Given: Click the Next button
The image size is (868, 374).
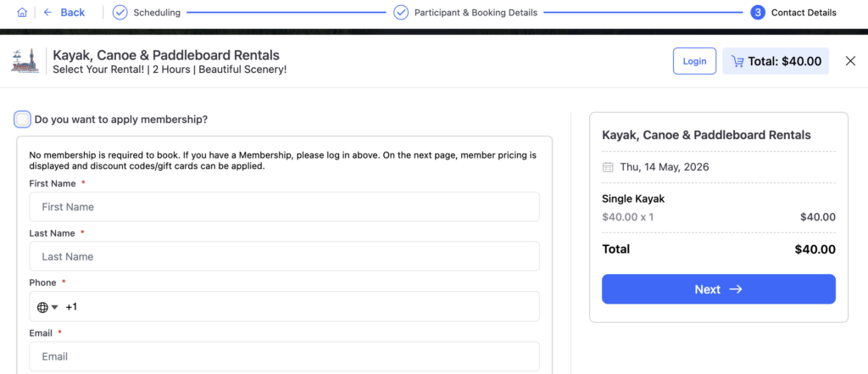Looking at the screenshot, I should 718,289.
